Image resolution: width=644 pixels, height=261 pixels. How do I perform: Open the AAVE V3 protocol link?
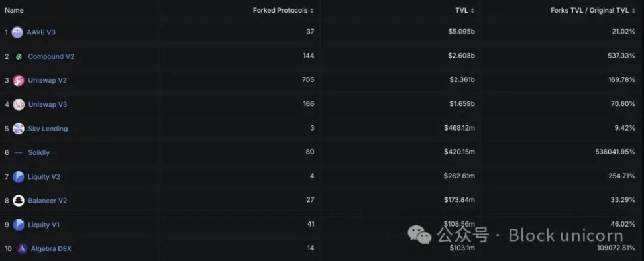(41, 32)
